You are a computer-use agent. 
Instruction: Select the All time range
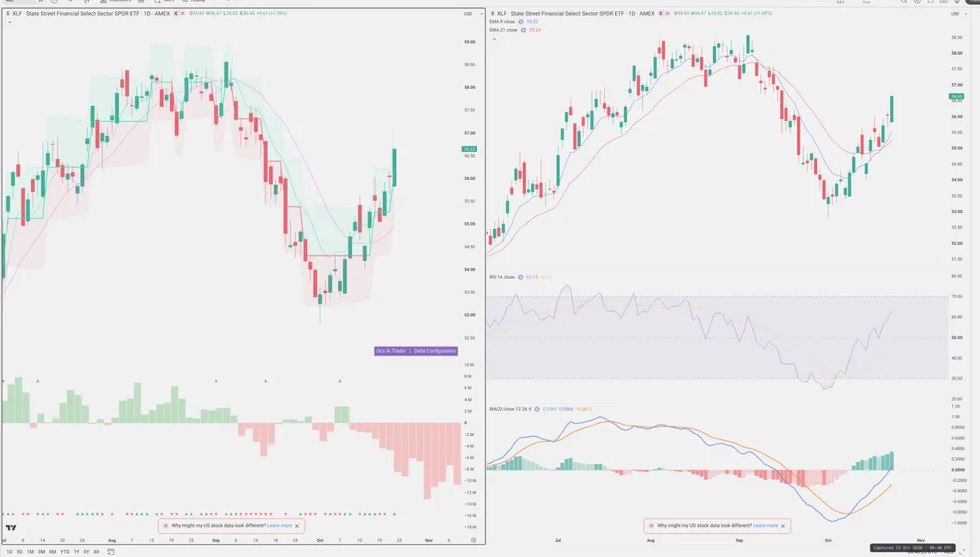pyautogui.click(x=96, y=552)
